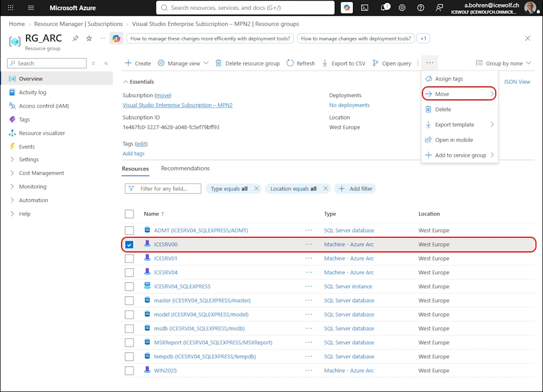The width and height of the screenshot is (543, 392).
Task: Check the master database checkbox
Action: [129, 301]
